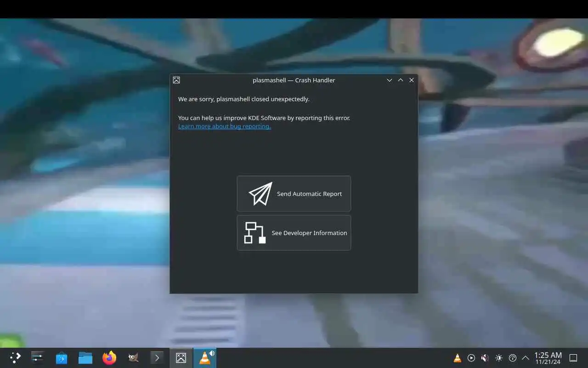Click the speaker badge on VLC task

tap(212, 353)
